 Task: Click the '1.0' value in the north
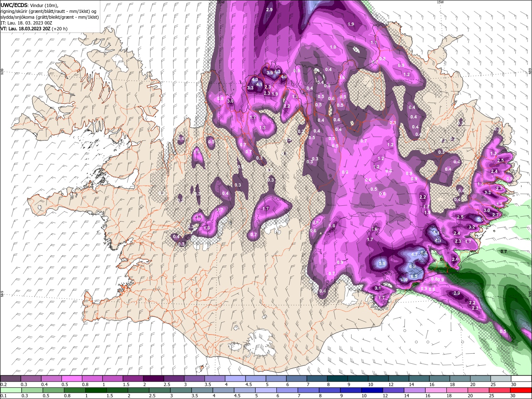pos(333,47)
